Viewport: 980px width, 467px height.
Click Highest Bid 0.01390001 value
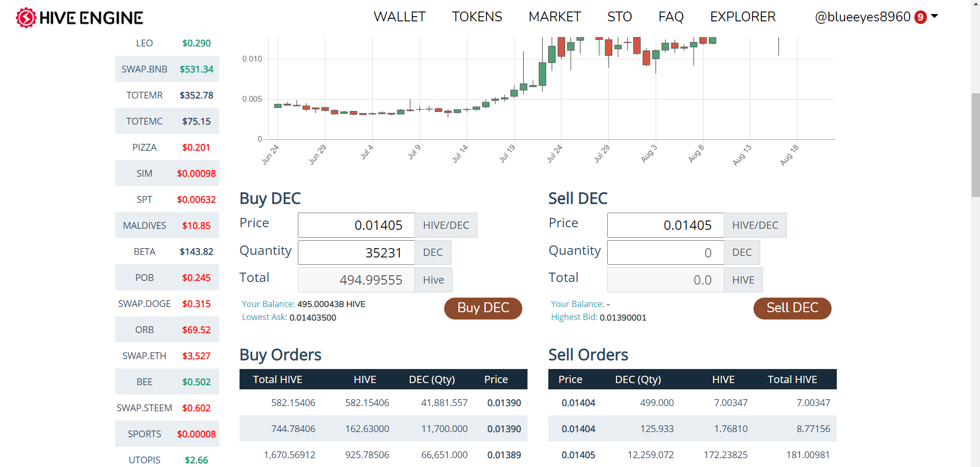[x=623, y=317]
